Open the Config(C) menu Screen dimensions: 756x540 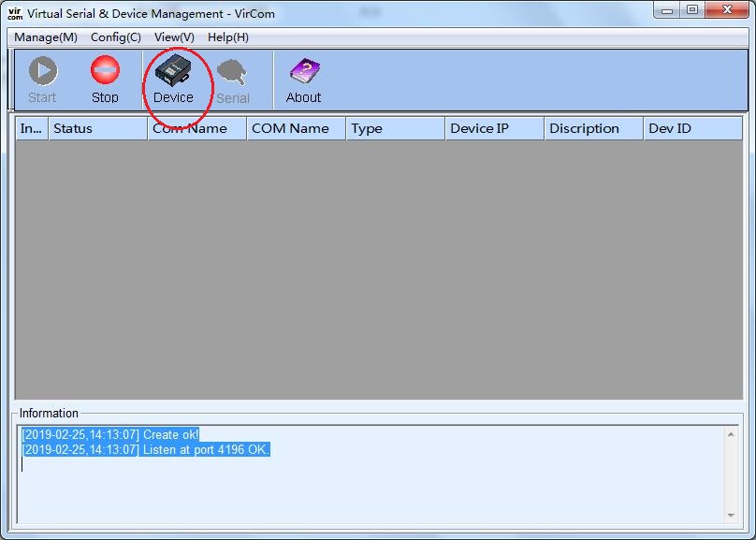tap(116, 37)
